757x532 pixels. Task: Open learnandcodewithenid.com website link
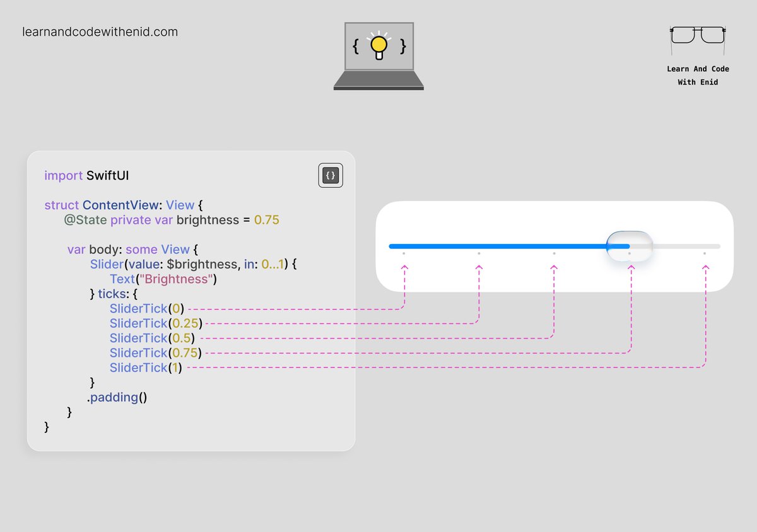tap(100, 32)
